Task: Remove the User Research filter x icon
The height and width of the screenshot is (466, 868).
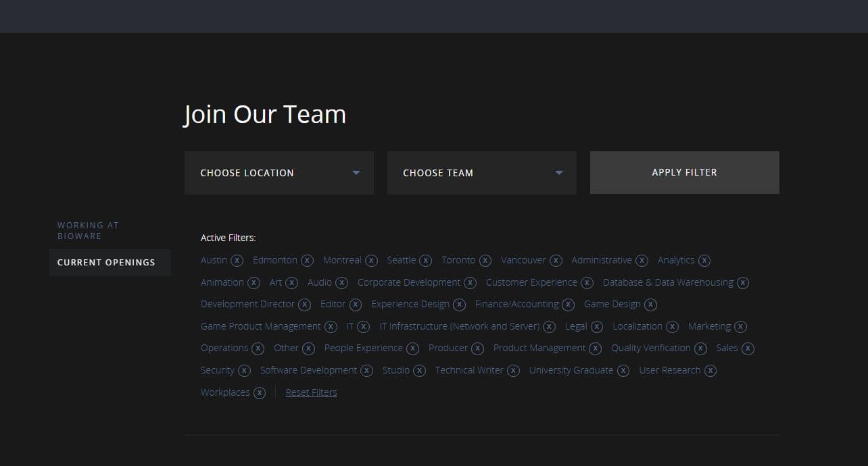Action: (x=710, y=371)
